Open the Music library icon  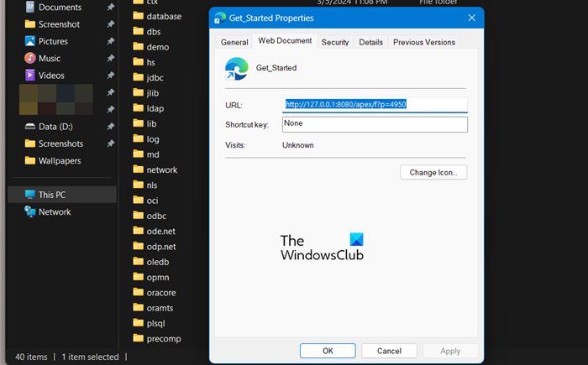31,59
